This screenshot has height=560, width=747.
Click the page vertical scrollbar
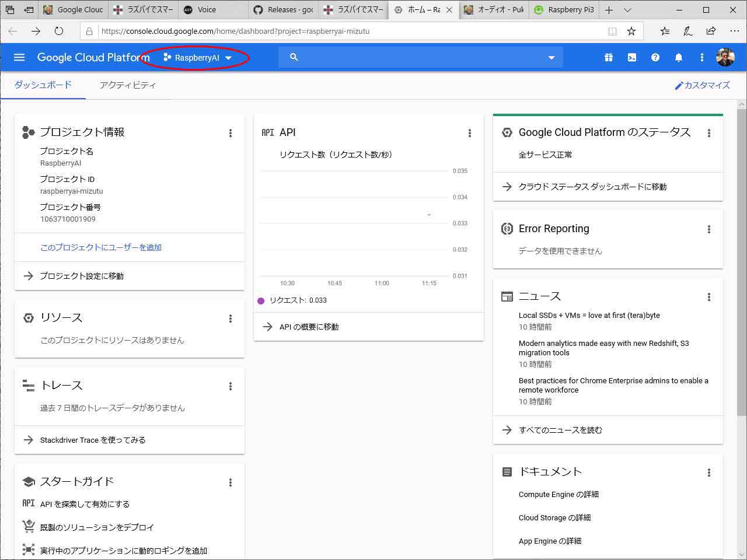pos(742,261)
